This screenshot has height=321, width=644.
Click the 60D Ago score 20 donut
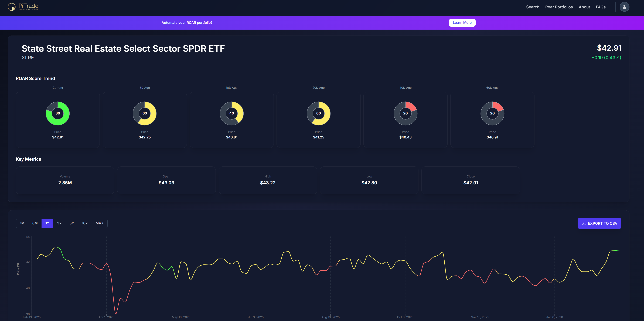coord(492,113)
